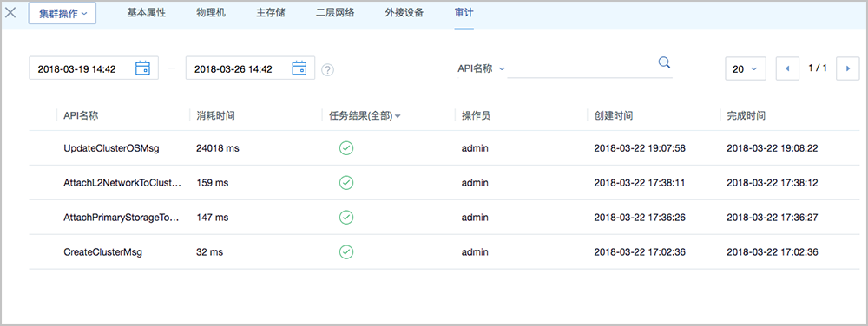
Task: Go to previous page arrow
Action: coord(788,68)
